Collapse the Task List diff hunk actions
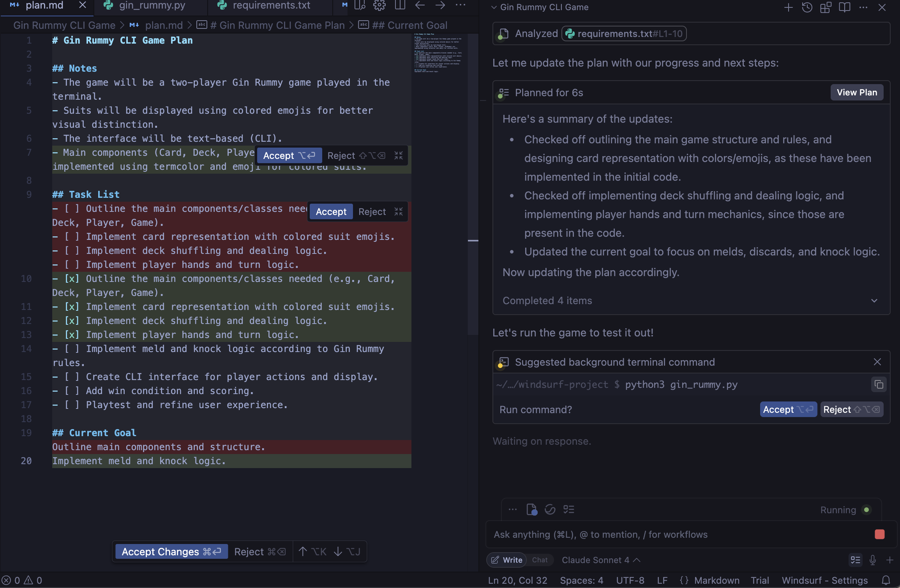Screen dimensions: 900x588 (399, 212)
